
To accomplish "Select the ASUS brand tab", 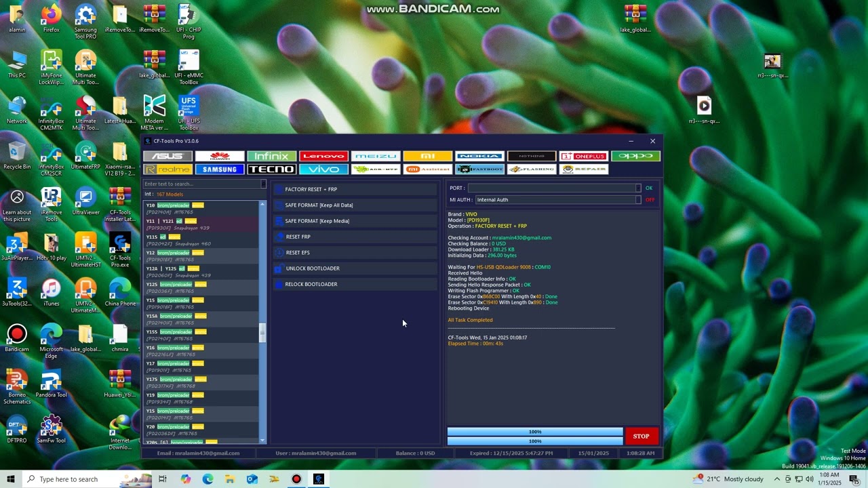I will pos(167,156).
